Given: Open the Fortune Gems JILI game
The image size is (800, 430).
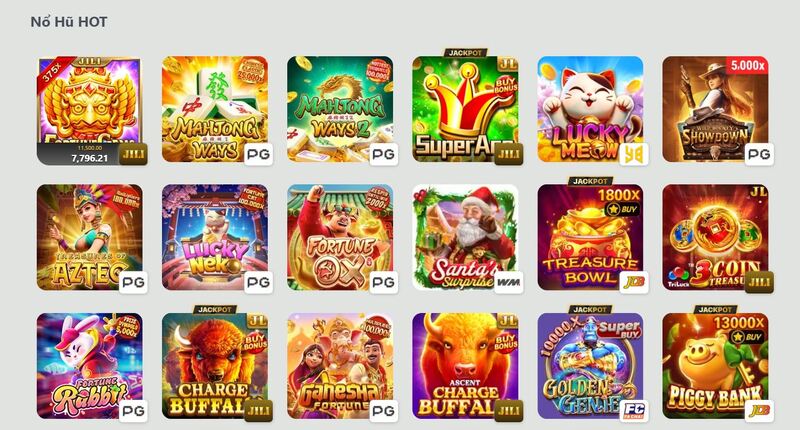Looking at the screenshot, I should pos(89,110).
